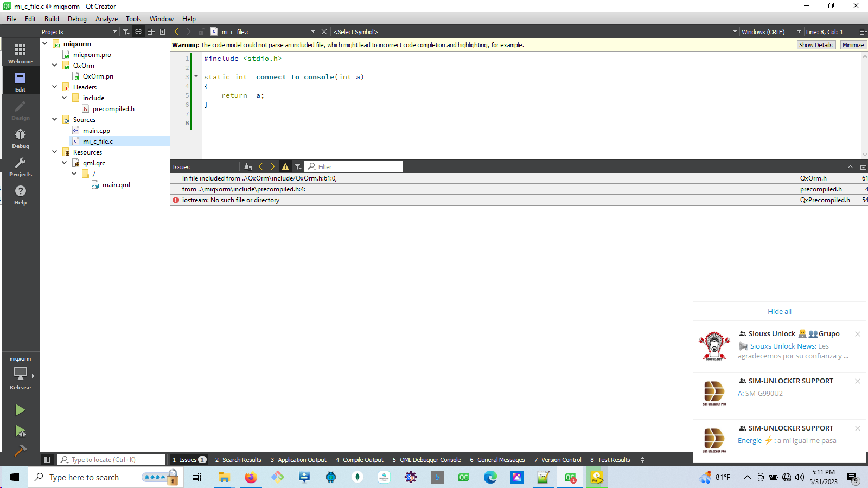
Task: Open the Projects mode in sidebar
Action: click(20, 166)
